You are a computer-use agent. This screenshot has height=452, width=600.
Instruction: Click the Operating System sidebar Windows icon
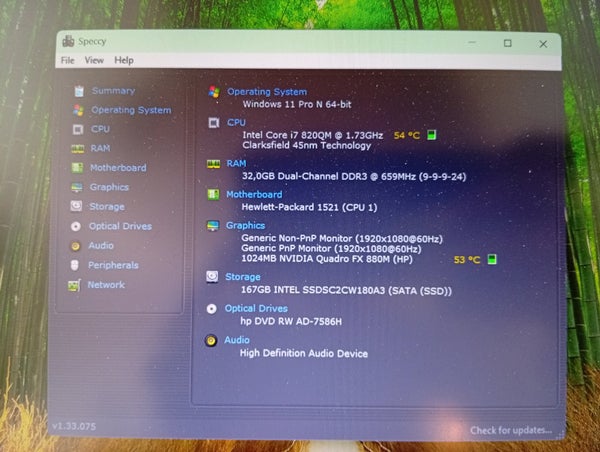(78, 110)
